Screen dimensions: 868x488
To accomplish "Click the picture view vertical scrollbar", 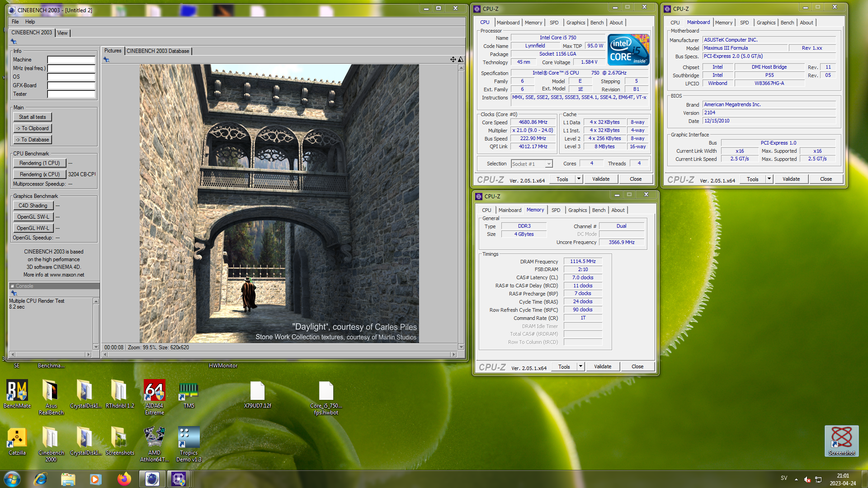I will [461, 207].
